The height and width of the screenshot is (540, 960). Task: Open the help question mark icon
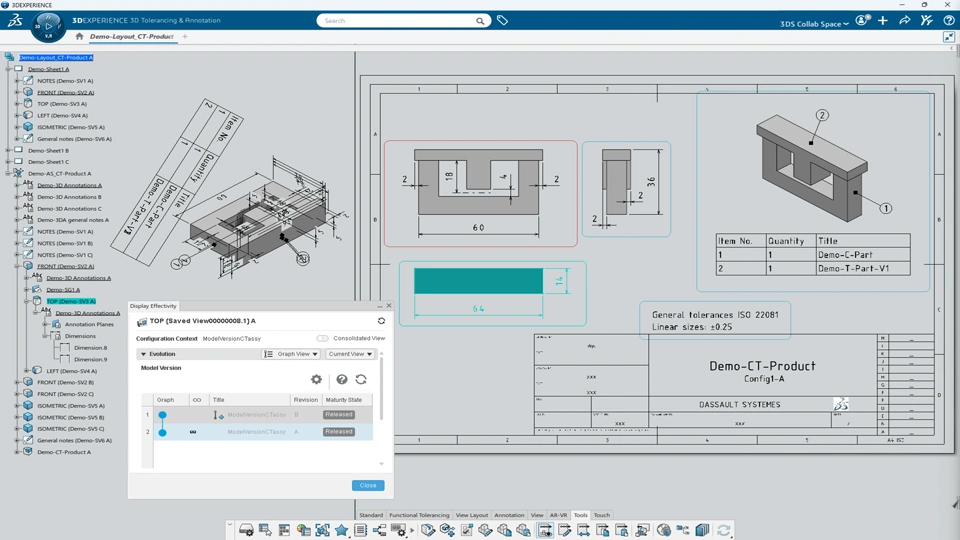click(948, 20)
